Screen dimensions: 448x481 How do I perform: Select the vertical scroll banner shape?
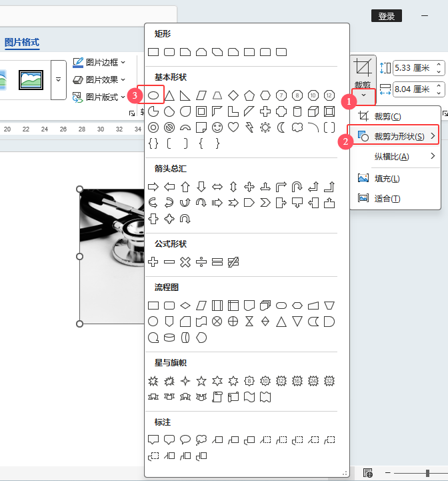[217, 397]
